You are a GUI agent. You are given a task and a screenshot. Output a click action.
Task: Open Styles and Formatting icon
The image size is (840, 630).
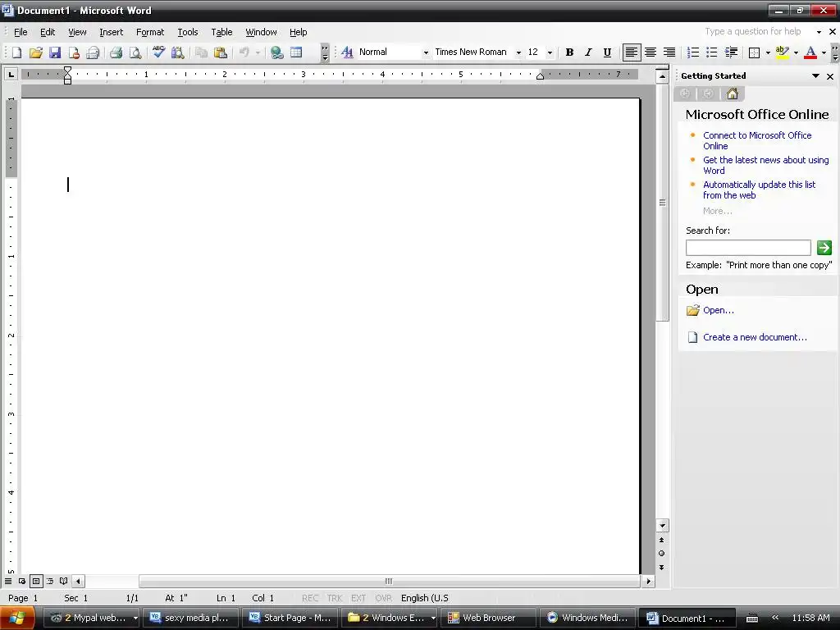(x=347, y=52)
